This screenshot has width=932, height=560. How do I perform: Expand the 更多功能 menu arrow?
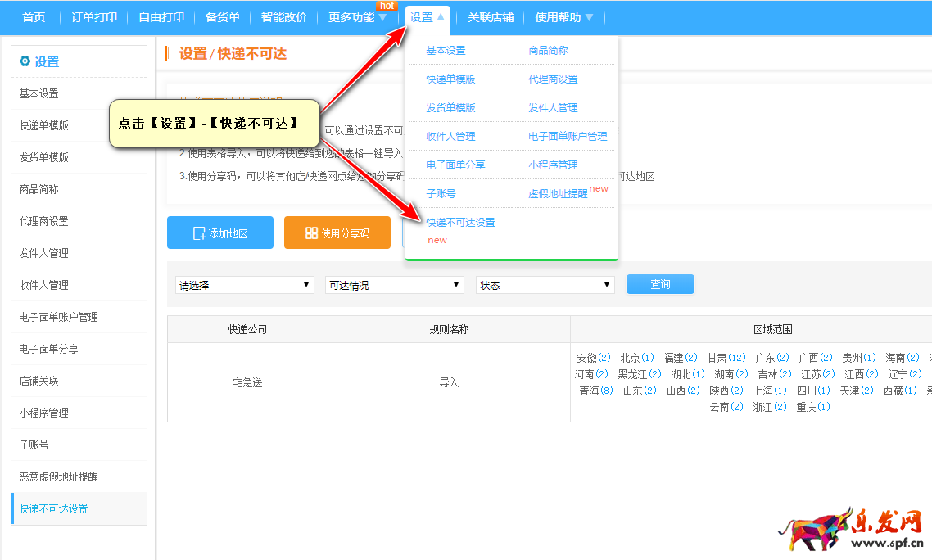tap(382, 18)
